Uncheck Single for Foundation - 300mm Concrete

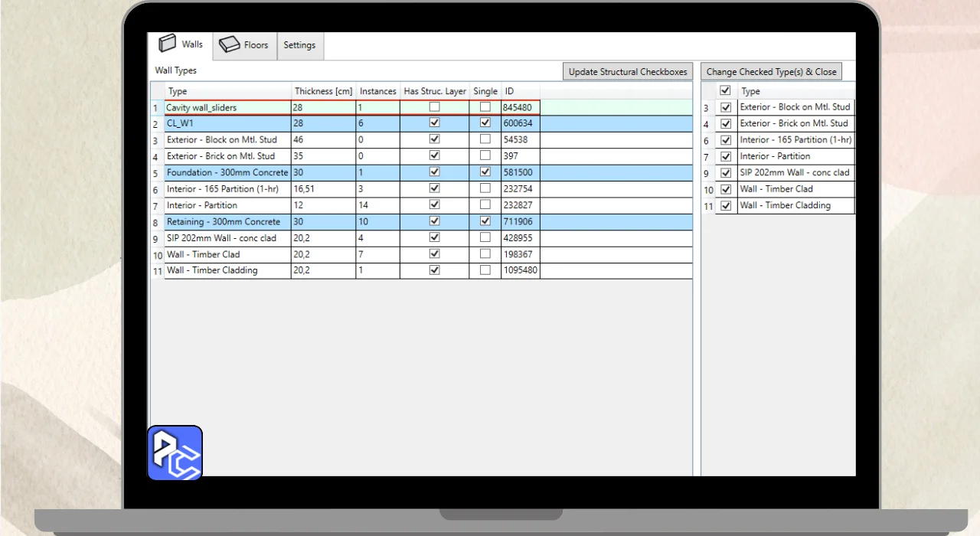tap(485, 172)
